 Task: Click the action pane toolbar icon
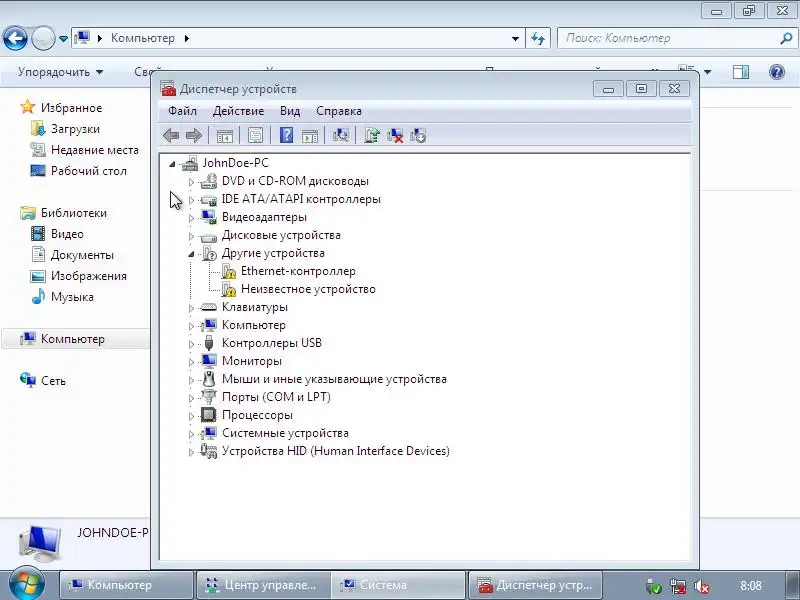[x=310, y=136]
